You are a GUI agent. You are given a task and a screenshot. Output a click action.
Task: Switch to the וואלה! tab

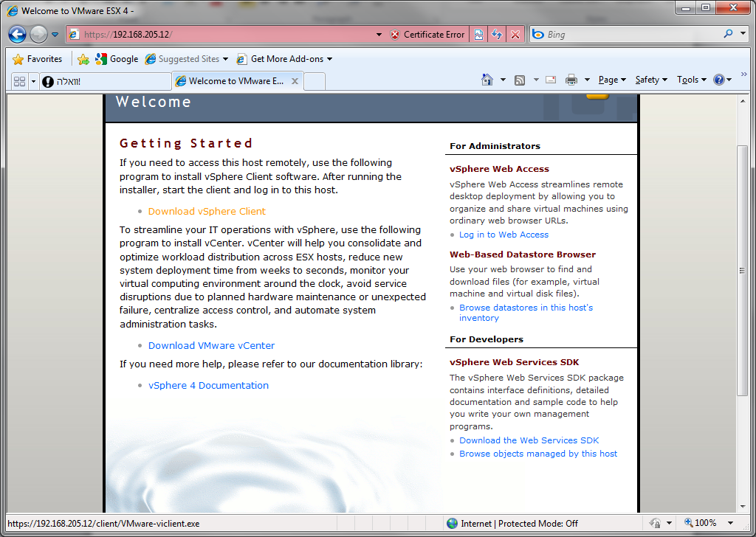105,81
